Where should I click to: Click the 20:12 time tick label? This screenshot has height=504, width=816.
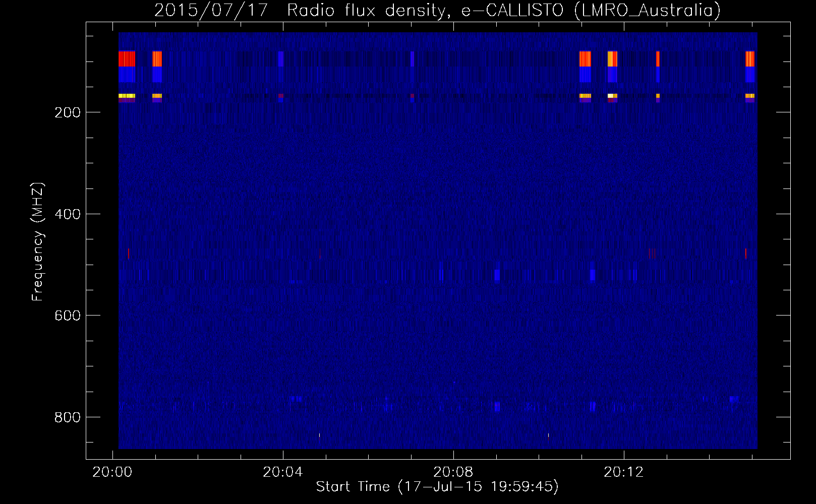pyautogui.click(x=624, y=472)
